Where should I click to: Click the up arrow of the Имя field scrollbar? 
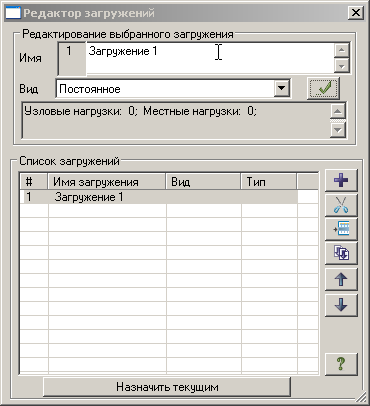click(x=341, y=51)
